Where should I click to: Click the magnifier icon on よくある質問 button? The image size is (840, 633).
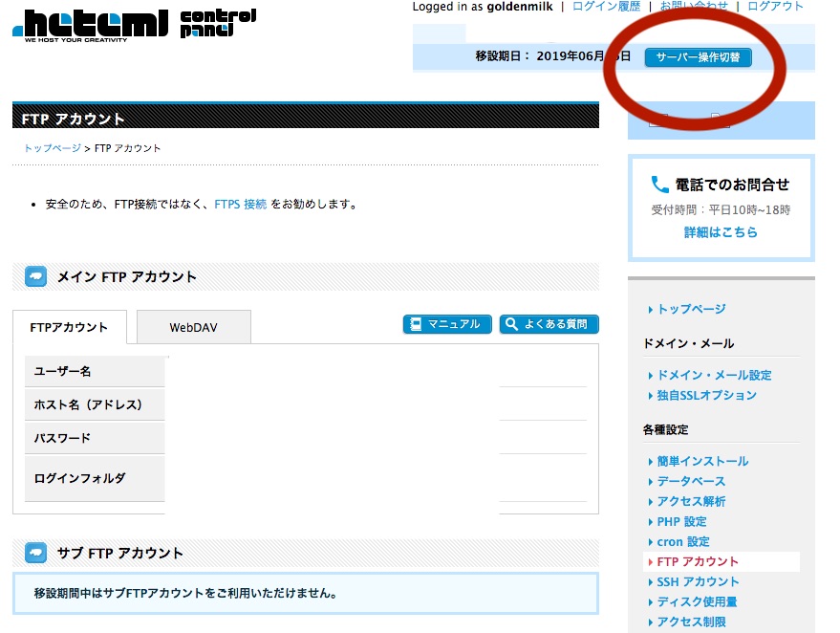[x=511, y=324]
